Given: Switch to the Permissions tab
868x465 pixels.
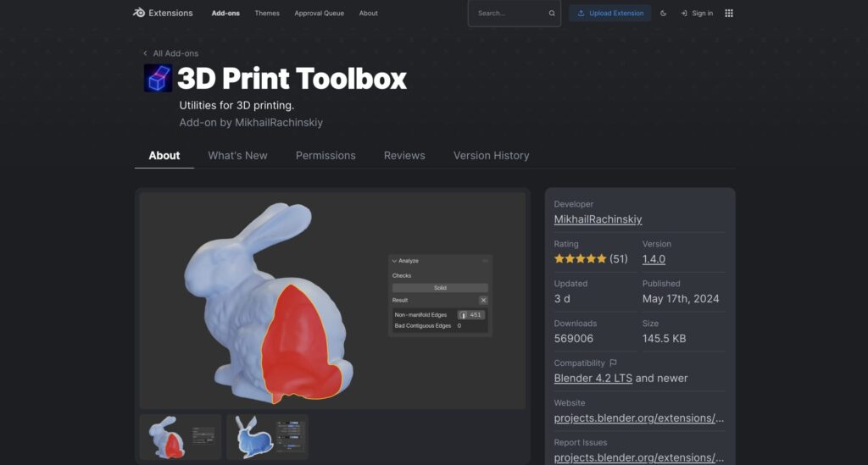Looking at the screenshot, I should coord(325,155).
